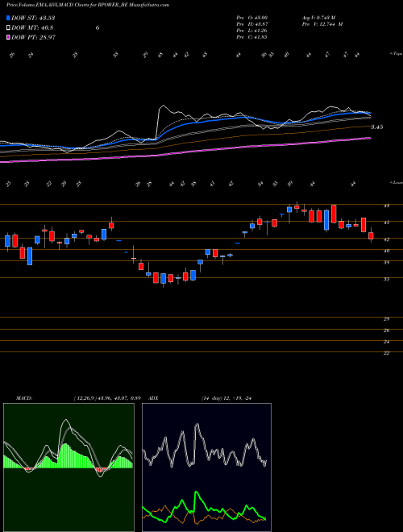Click the 'Pre H: 43.87' high value
Image resolution: width=403 pixels, height=532 pixels.
(x=252, y=24)
